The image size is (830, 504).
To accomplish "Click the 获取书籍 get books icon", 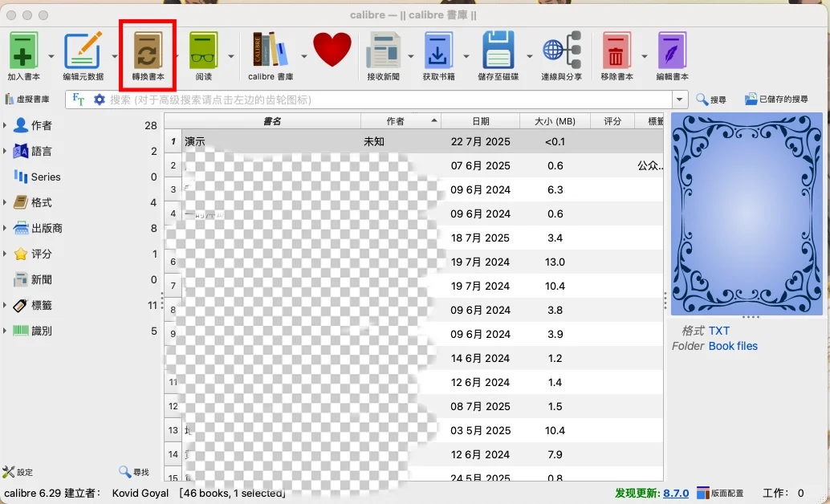I will click(438, 50).
